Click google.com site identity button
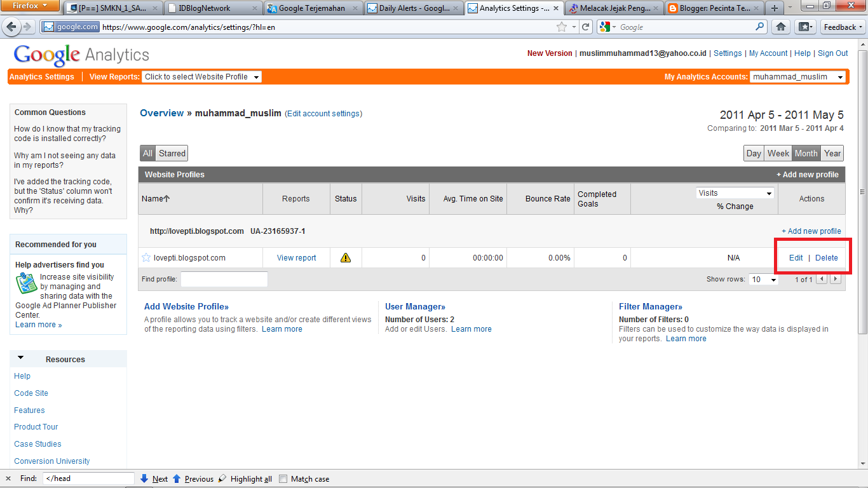 pyautogui.click(x=71, y=27)
